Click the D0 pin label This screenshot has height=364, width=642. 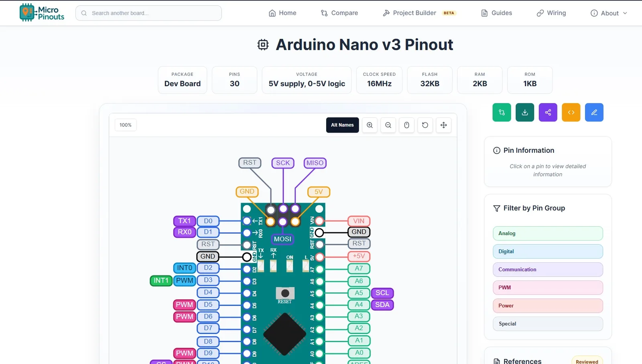(208, 221)
